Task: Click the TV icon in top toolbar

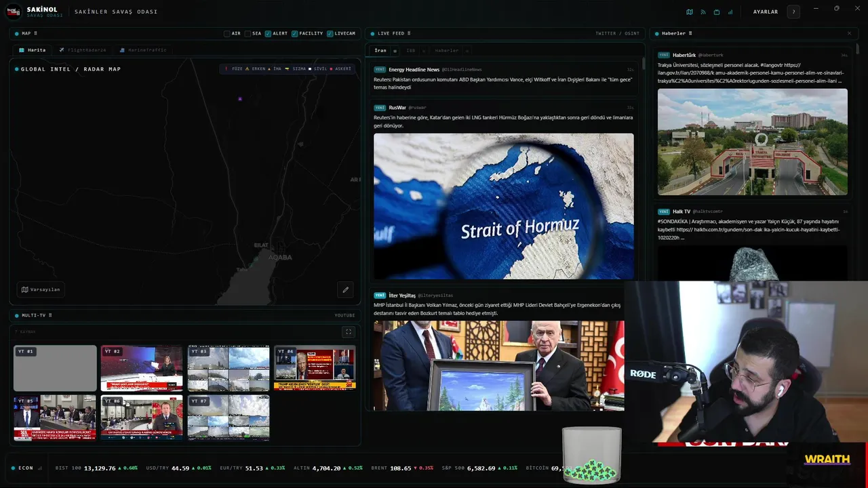Action: tap(717, 12)
